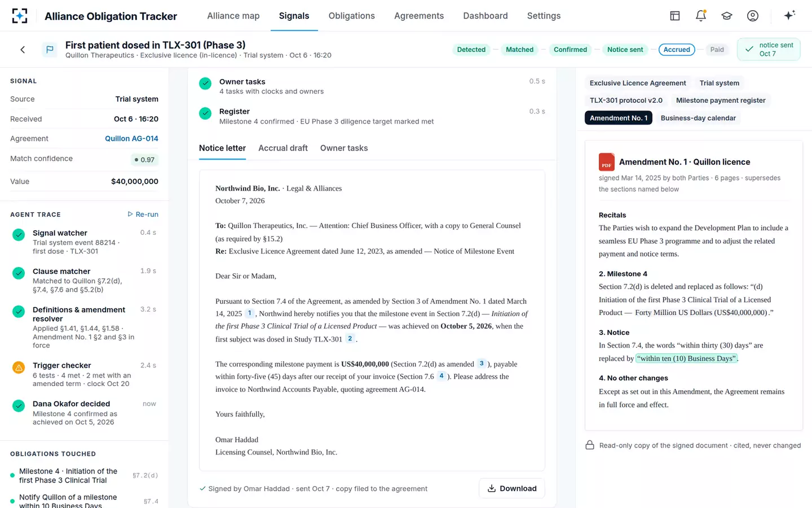Click the 0.97 match confidence badge
Image resolution: width=812 pixels, height=508 pixels.
144,160
